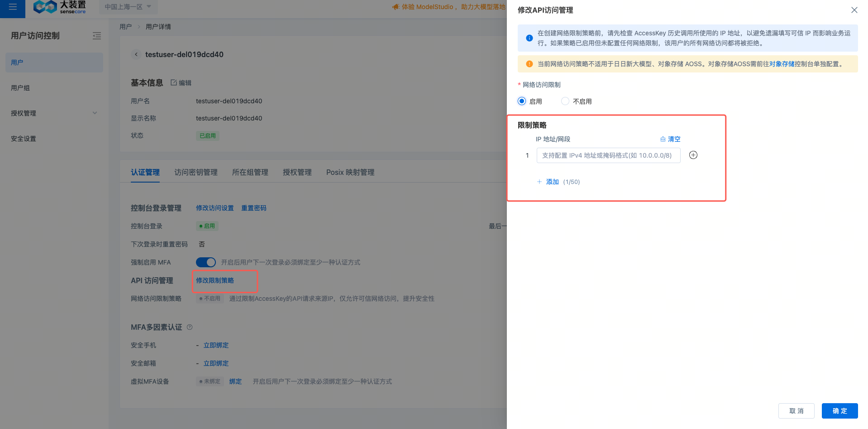Screen dimensions: 868x429
Task: Click 绑定 for 虚拟MFA设备
Action: click(x=235, y=381)
